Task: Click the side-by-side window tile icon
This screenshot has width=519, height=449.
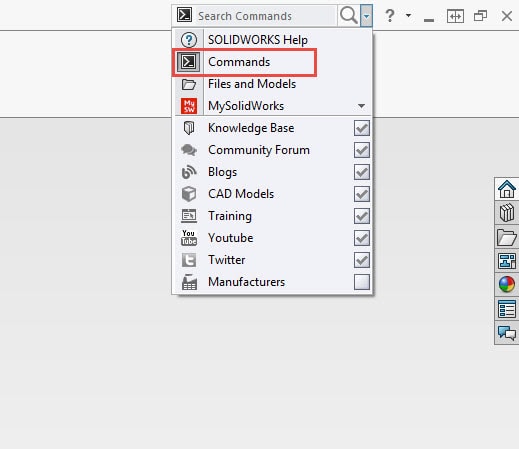Action: tap(455, 16)
